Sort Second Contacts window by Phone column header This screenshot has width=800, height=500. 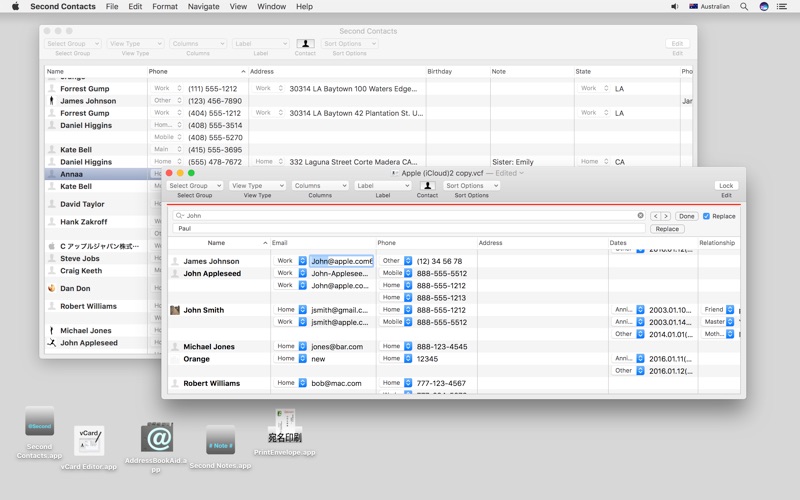(197, 71)
